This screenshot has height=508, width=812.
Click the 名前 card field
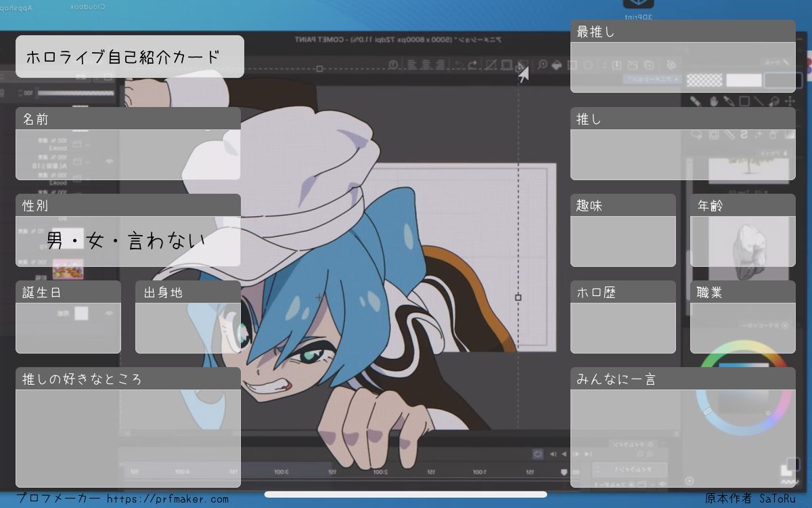tap(128, 144)
